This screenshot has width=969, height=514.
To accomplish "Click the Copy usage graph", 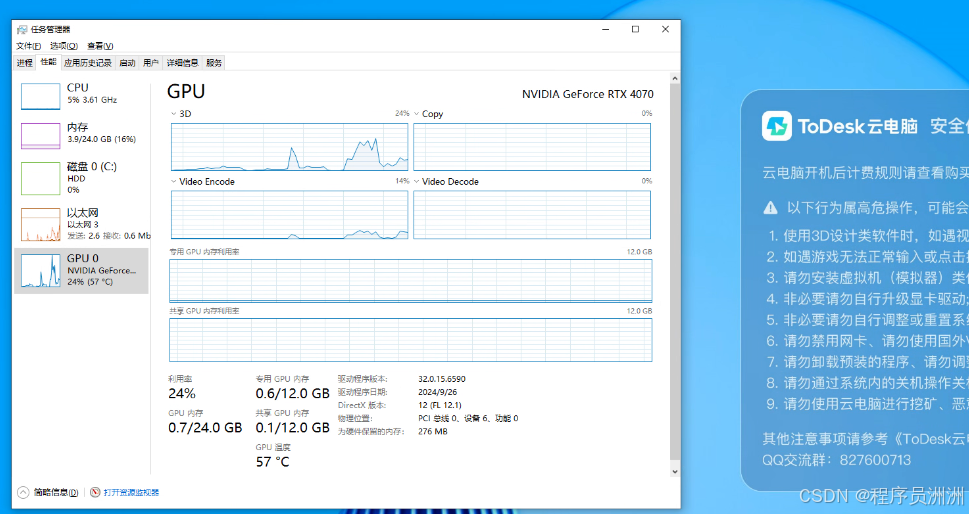I will point(532,147).
